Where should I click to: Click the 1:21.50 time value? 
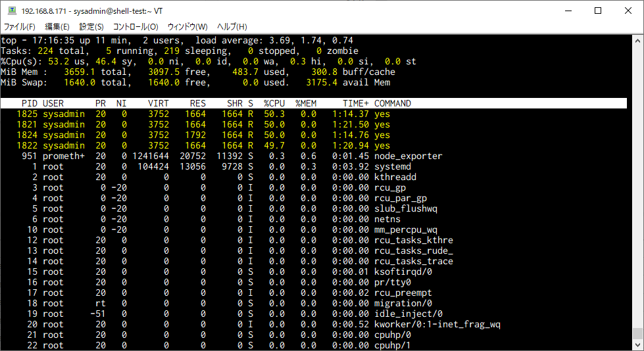pyautogui.click(x=351, y=124)
